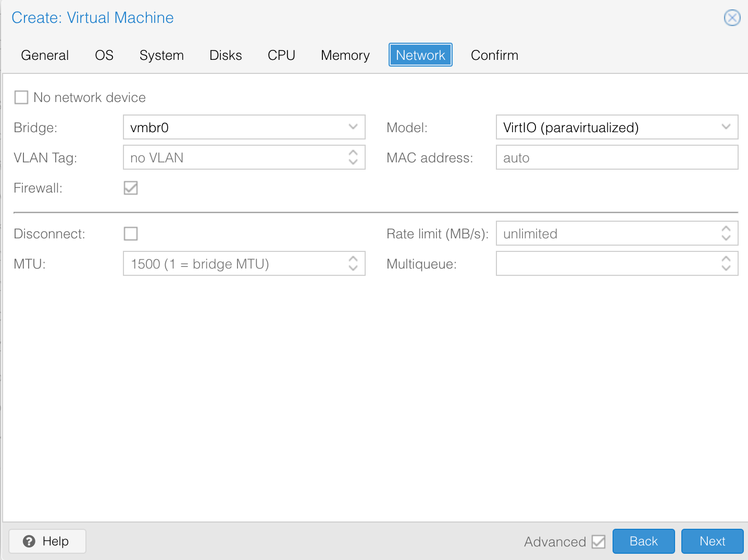The image size is (748, 560).
Task: Click the "Multiqueue:" label
Action: [421, 264]
